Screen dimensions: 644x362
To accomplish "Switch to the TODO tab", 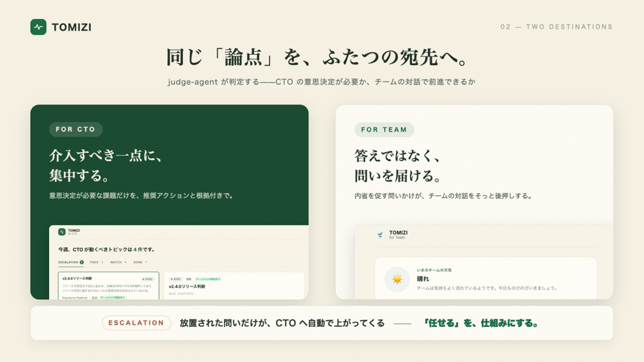I will tap(97, 263).
